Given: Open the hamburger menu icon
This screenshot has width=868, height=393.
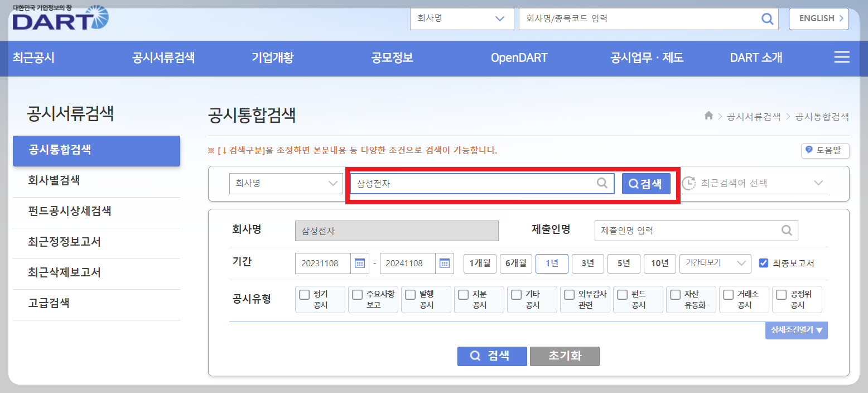Looking at the screenshot, I should (841, 57).
